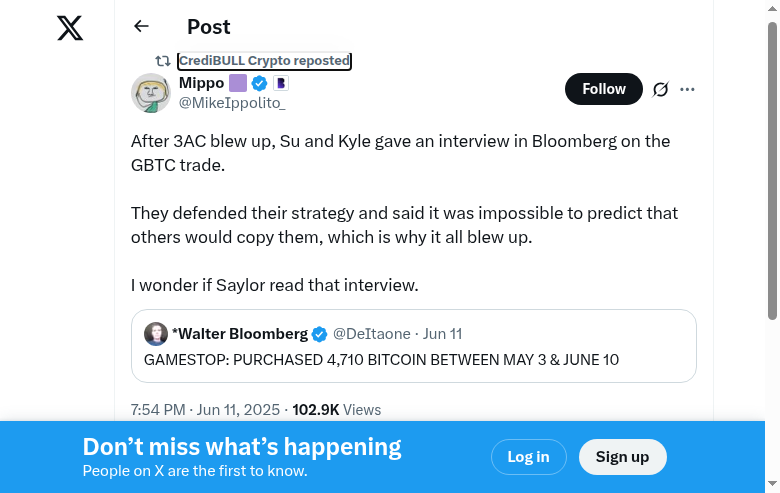Viewport: 780px width, 493px height.
Task: Open Mippo's profile avatar
Action: (x=151, y=93)
